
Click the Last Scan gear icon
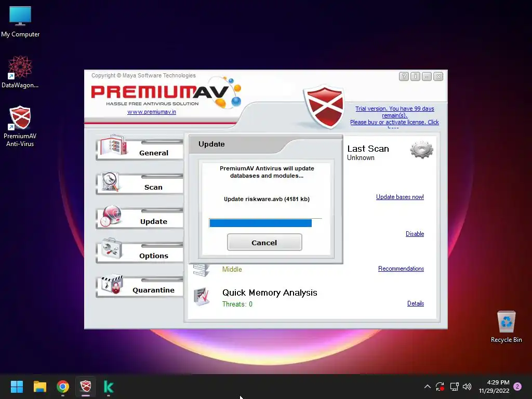(421, 150)
